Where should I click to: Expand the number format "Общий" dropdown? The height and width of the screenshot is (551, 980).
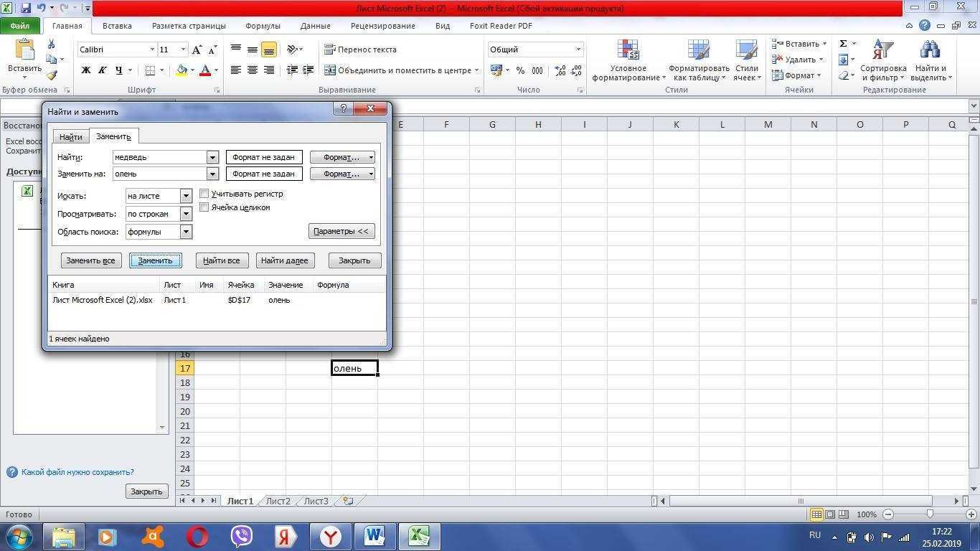[x=578, y=50]
